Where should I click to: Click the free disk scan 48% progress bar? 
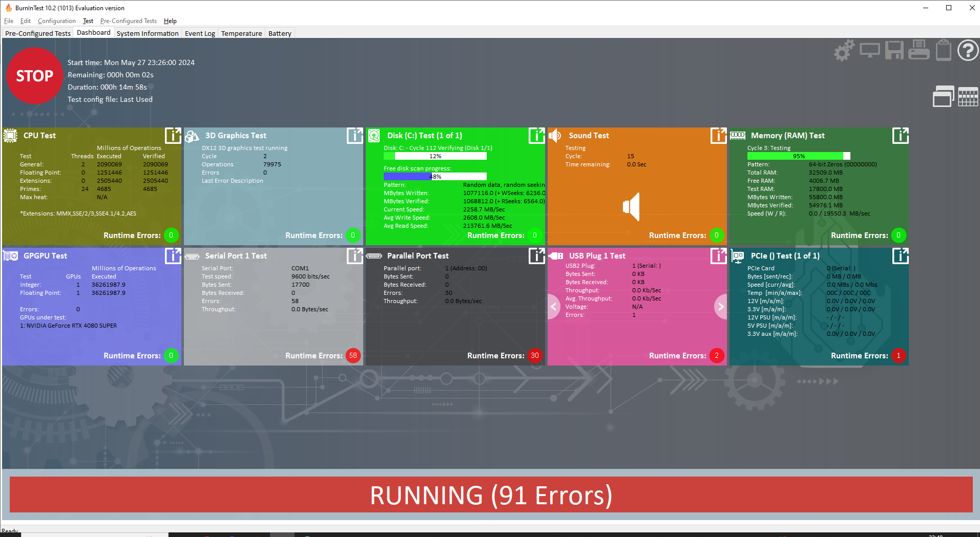435,177
